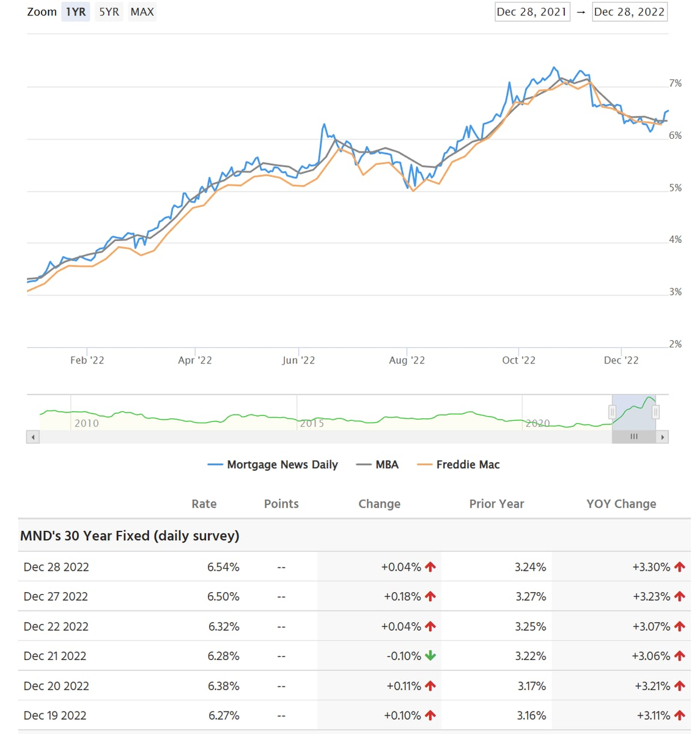Switch zoom to 5YR
This screenshot has width=700, height=734.
[109, 12]
